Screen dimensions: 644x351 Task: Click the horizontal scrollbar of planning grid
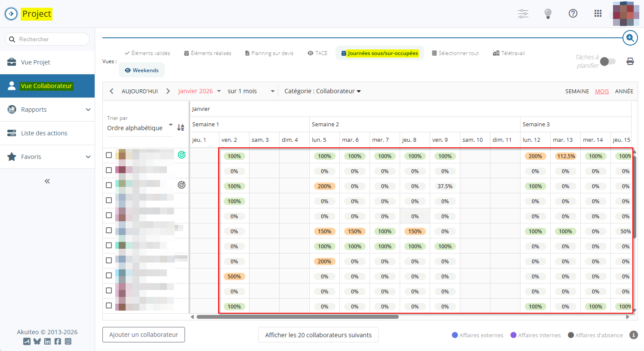click(x=297, y=317)
